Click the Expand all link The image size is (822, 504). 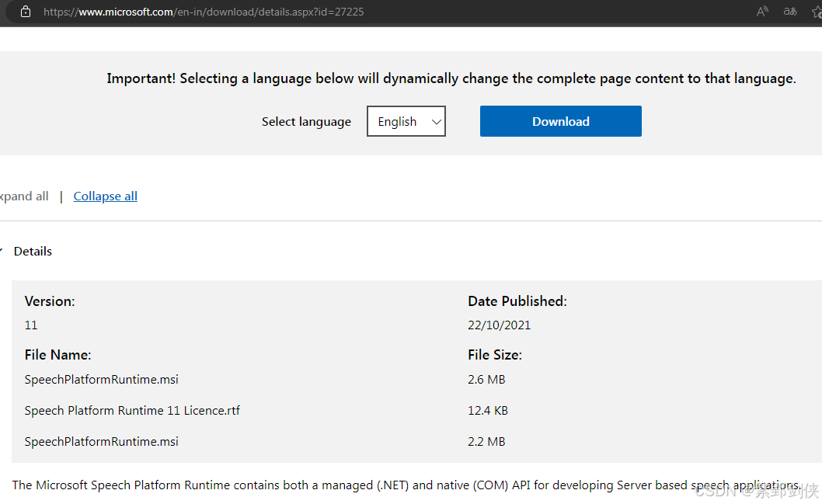[x=24, y=196]
